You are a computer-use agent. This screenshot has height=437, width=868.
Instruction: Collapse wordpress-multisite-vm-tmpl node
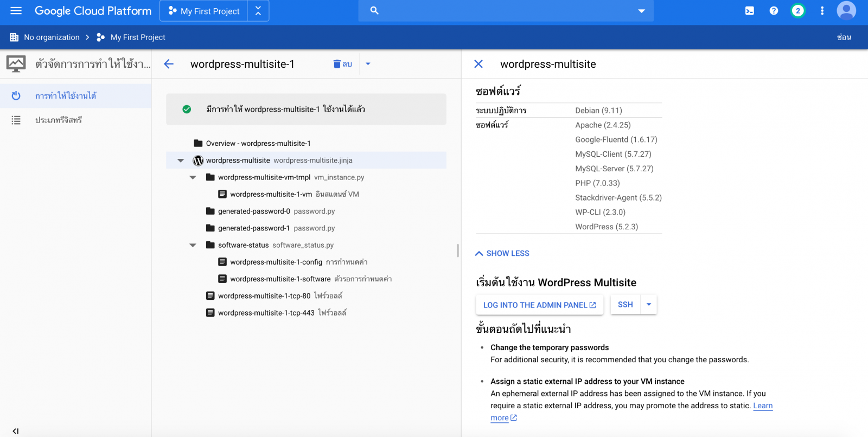click(x=193, y=177)
